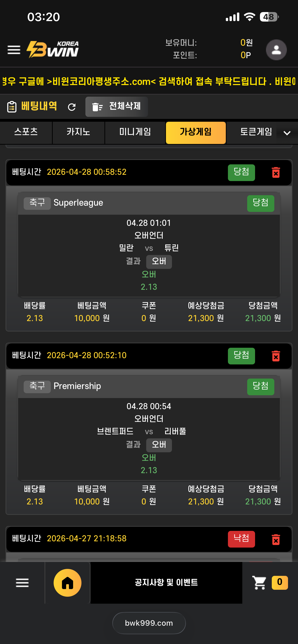Remove the 21:18:58 lost bet record
The height and width of the screenshot is (644, 298).
276,539
